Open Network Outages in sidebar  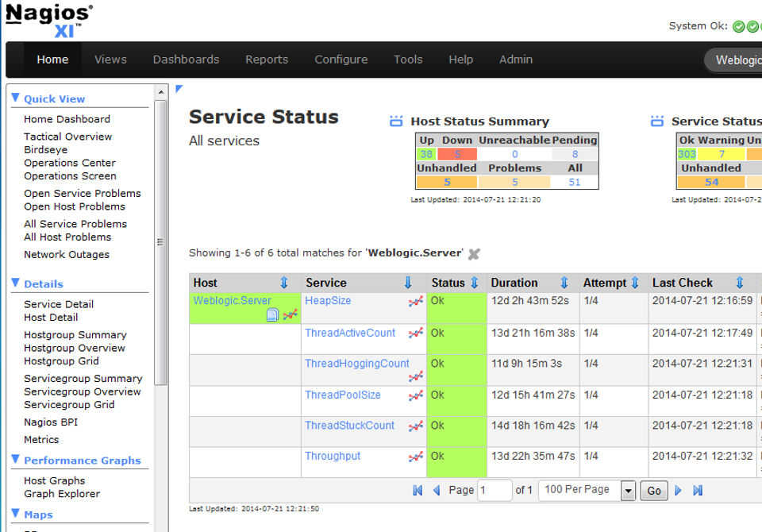67,254
